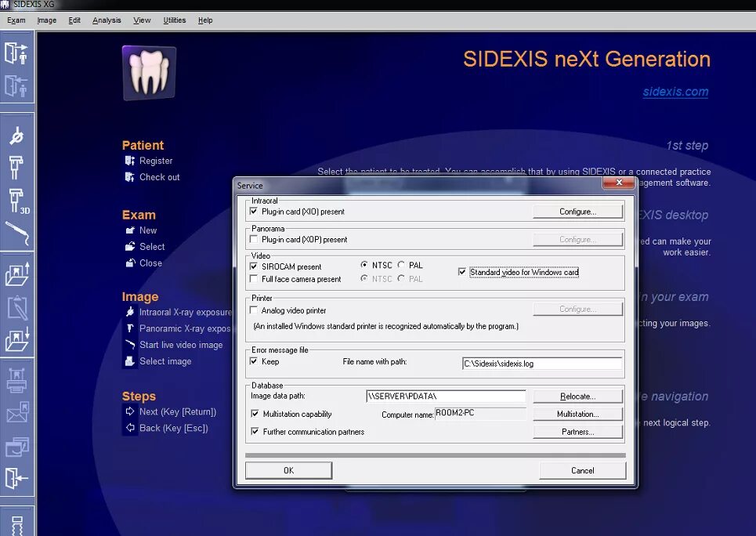Enable the Analog video printer checkbox
Image resolution: width=756 pixels, height=536 pixels.
[254, 310]
